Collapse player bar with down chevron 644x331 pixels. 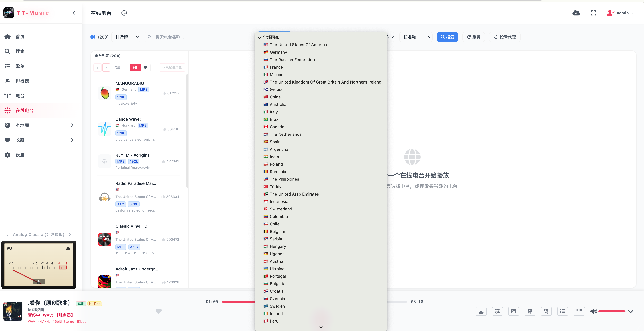631,311
